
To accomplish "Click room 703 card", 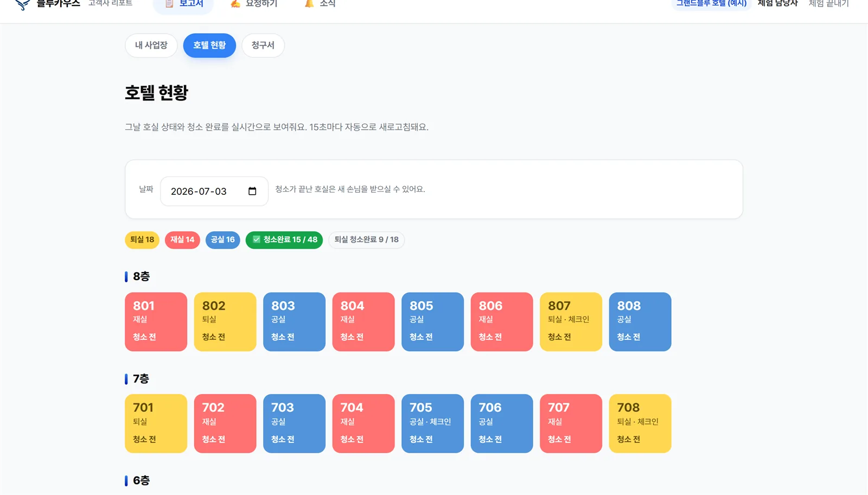I will pos(295,423).
